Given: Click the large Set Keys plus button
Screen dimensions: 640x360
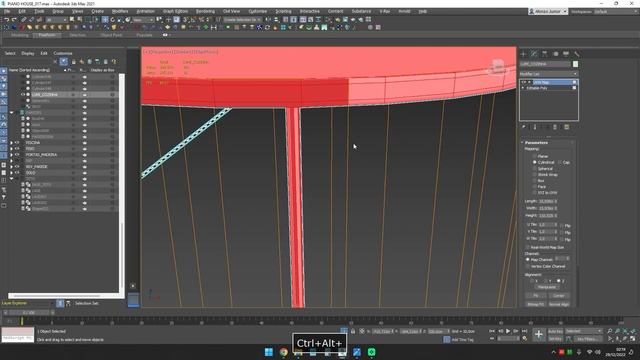Looking at the screenshot, I should (538, 335).
